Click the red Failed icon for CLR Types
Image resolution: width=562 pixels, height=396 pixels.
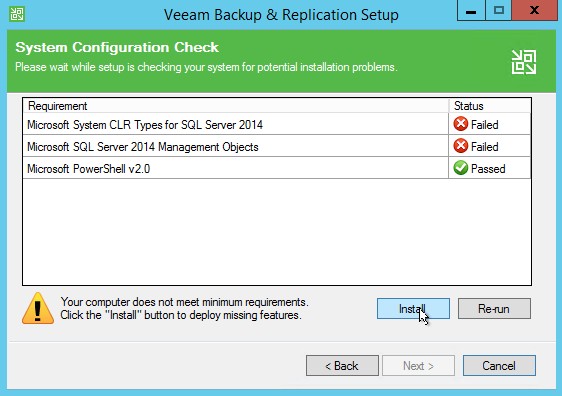[x=461, y=124]
